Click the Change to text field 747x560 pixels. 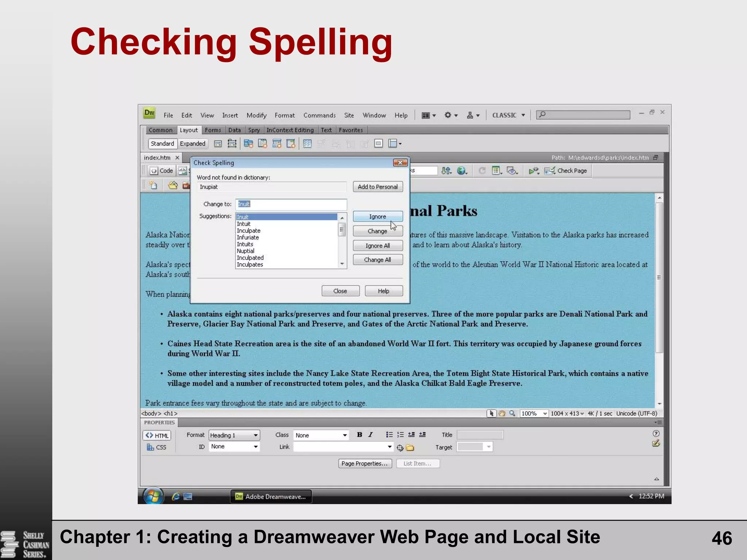[x=291, y=204]
